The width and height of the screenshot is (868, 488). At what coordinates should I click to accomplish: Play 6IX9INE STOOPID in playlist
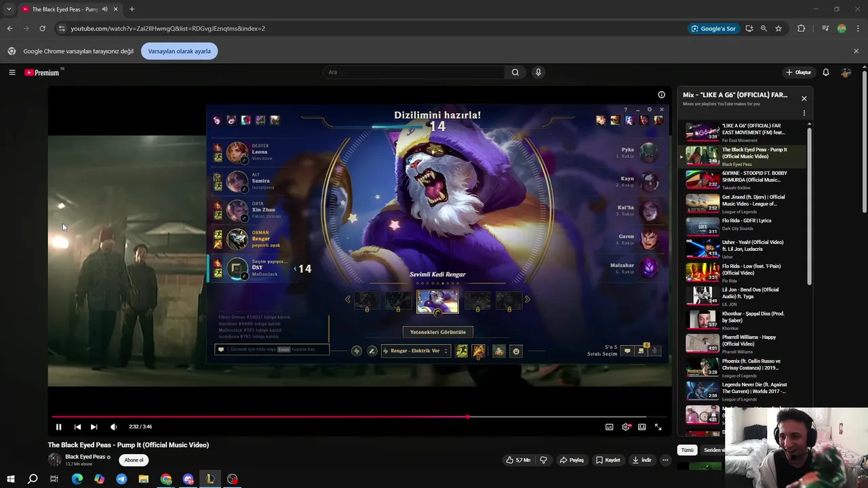tap(743, 180)
